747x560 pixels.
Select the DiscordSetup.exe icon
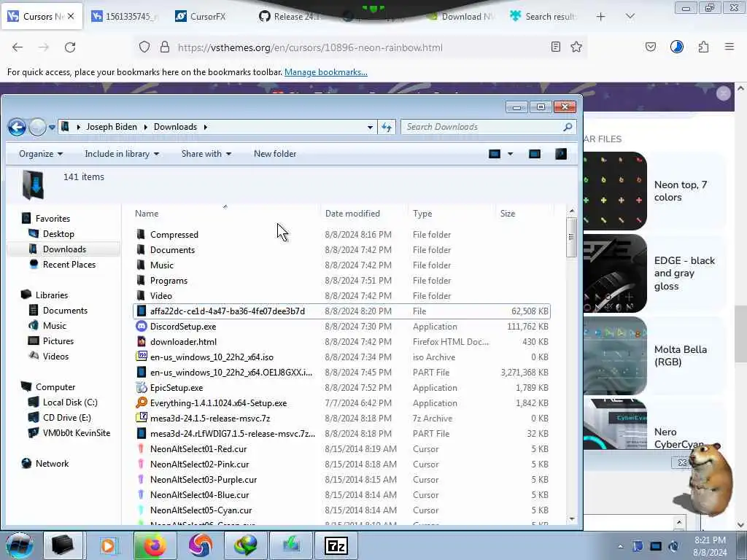click(x=141, y=326)
